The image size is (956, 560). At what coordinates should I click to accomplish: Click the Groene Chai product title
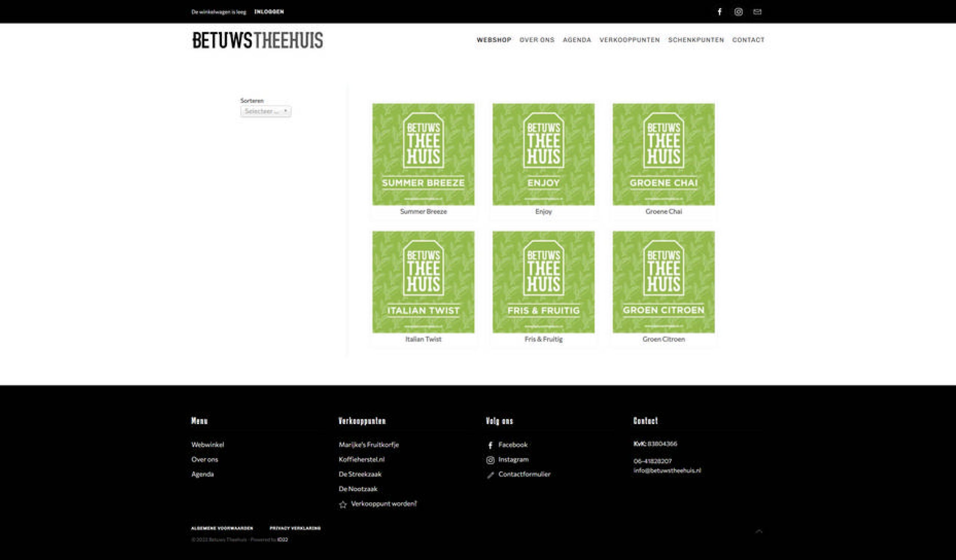[x=664, y=212]
